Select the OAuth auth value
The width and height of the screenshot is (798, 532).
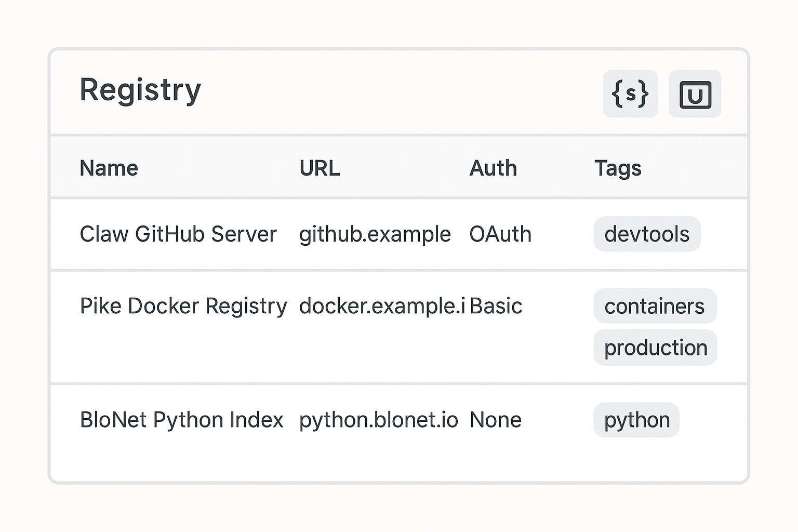(500, 234)
